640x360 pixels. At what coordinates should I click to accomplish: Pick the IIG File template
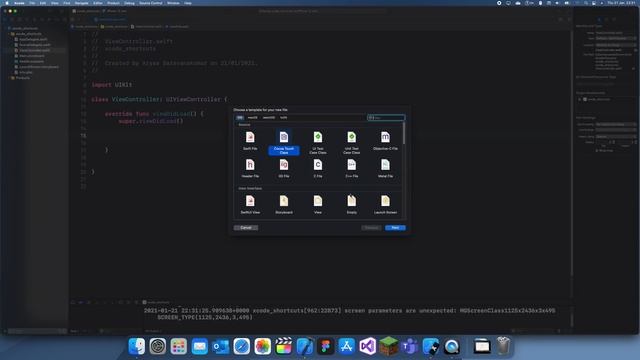tap(284, 168)
